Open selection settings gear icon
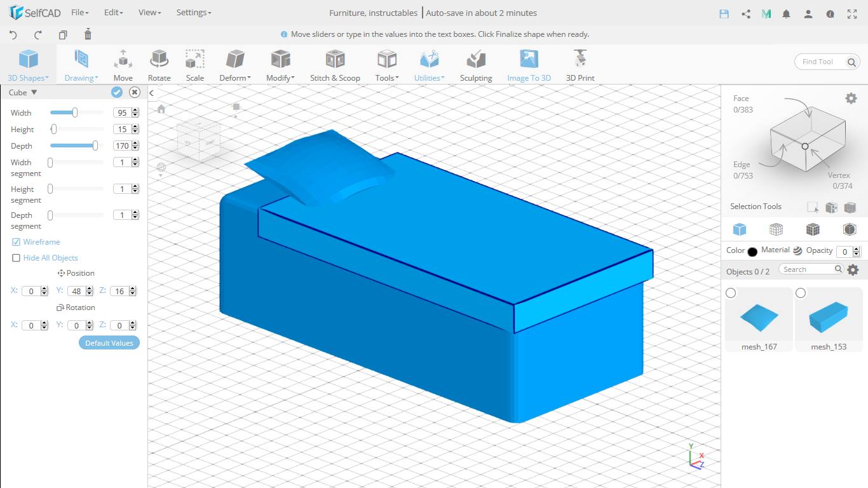868x488 pixels. pos(851,98)
